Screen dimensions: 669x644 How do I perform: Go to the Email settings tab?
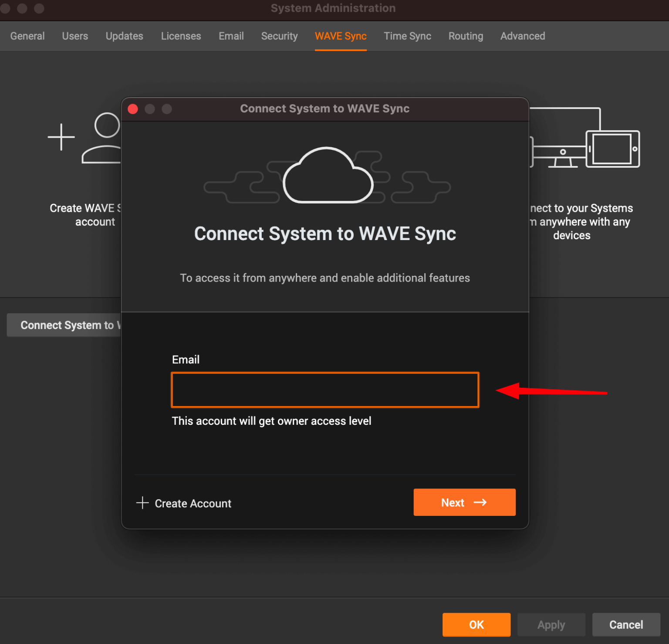click(x=231, y=36)
